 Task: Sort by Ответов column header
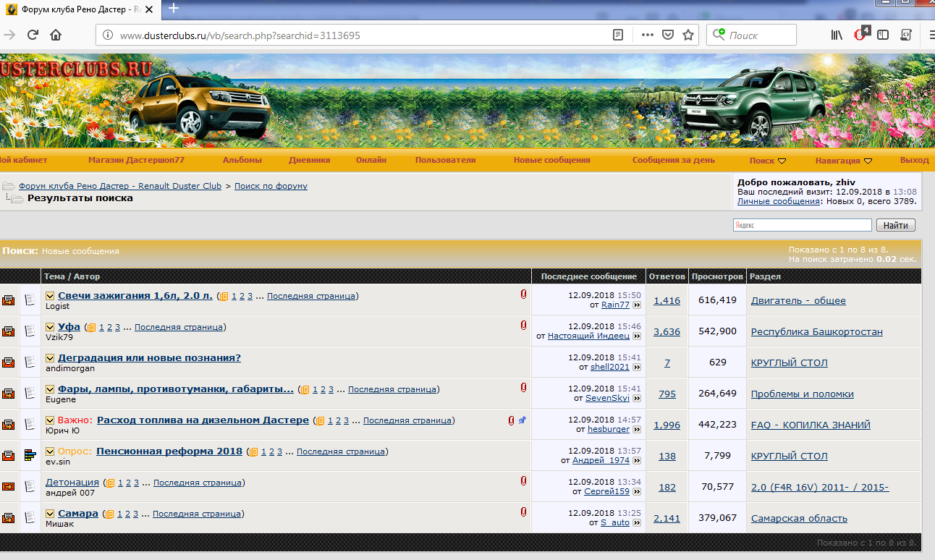tap(667, 276)
